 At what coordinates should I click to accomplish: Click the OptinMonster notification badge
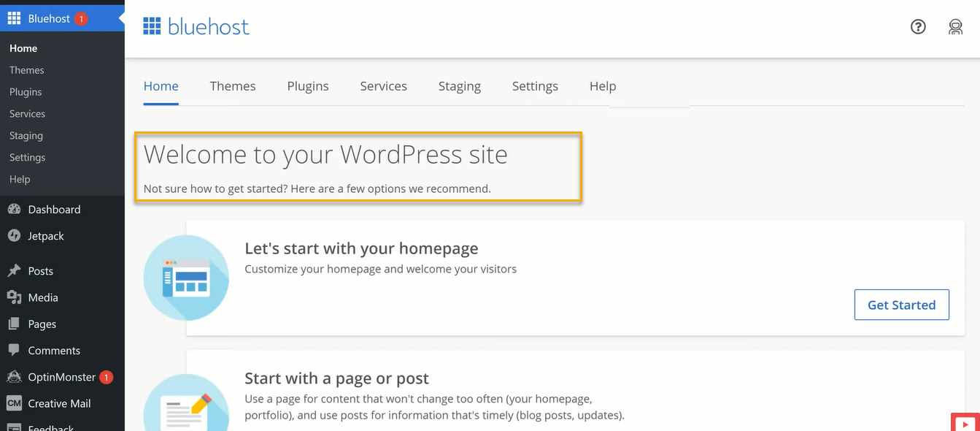tap(106, 377)
